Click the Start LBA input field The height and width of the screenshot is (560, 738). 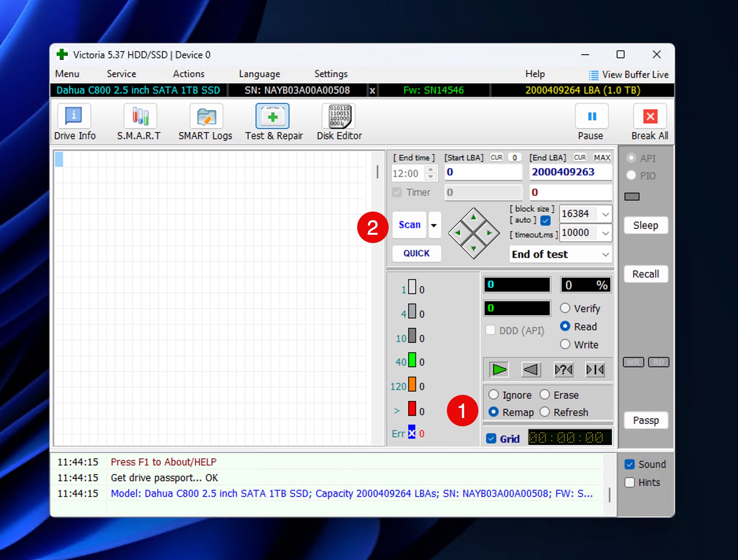pos(483,172)
